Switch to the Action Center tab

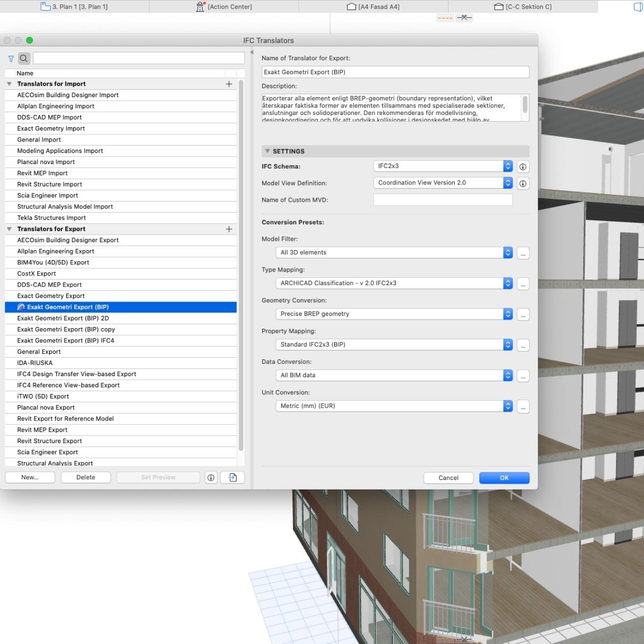coord(224,7)
